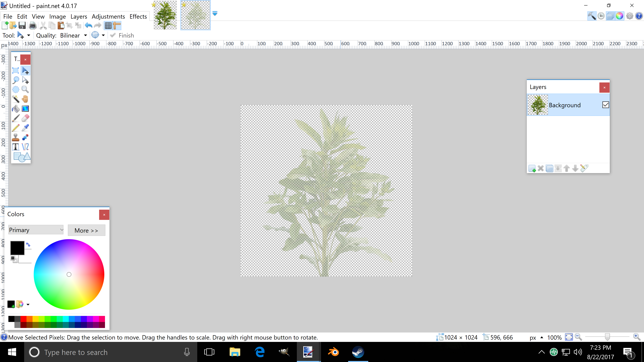Toggle rulers display button
The width and height of the screenshot is (644, 362).
(117, 25)
